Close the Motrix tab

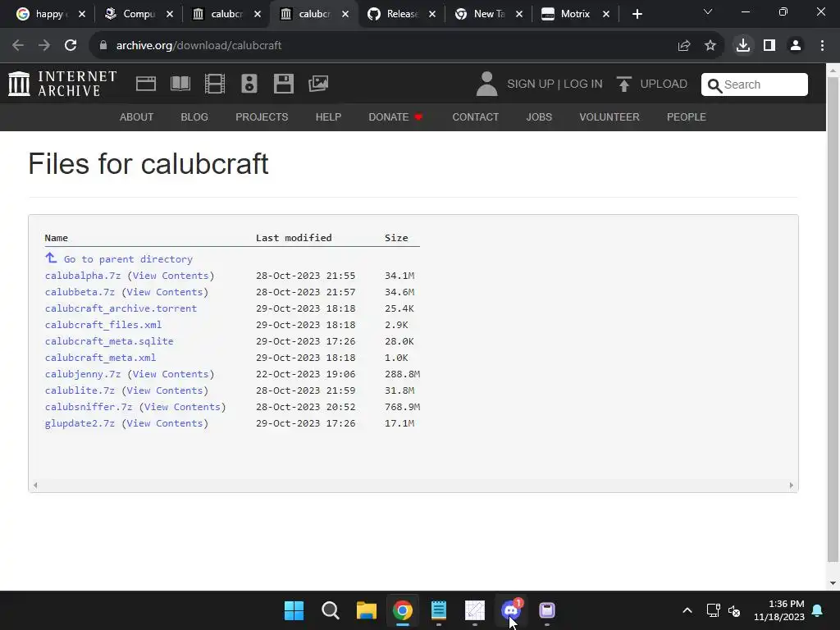point(606,15)
